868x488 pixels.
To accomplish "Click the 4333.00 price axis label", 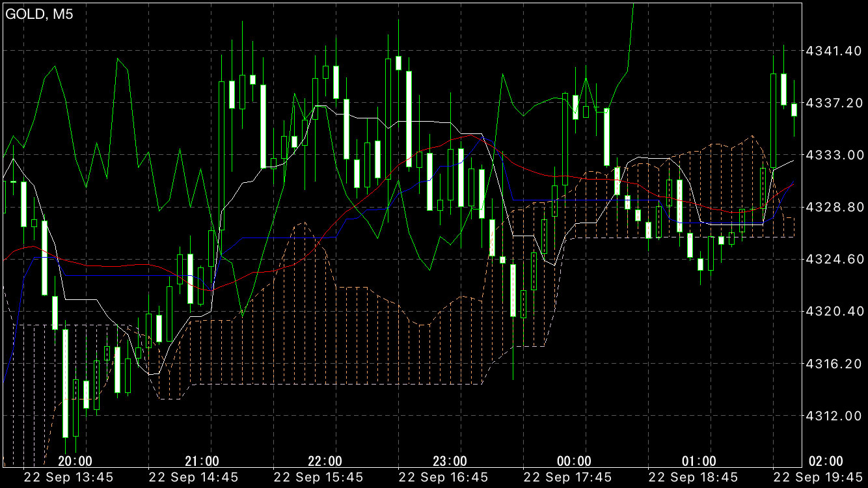I will 834,155.
